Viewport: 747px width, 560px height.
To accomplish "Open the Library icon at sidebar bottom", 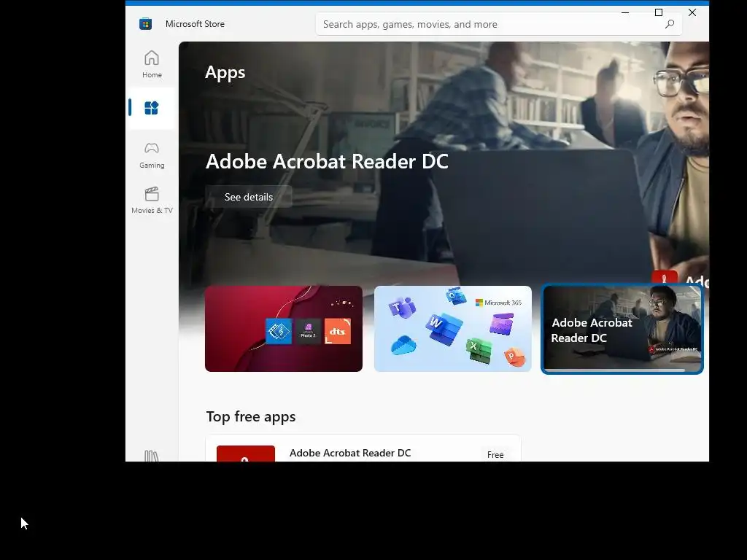I will [x=152, y=456].
